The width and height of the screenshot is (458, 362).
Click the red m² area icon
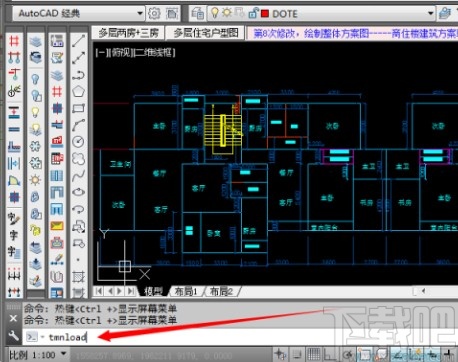(x=57, y=141)
